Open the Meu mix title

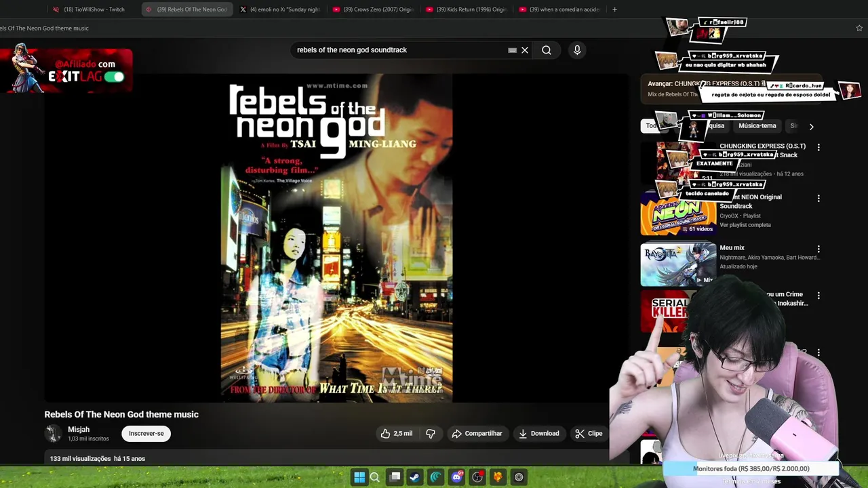pos(732,248)
